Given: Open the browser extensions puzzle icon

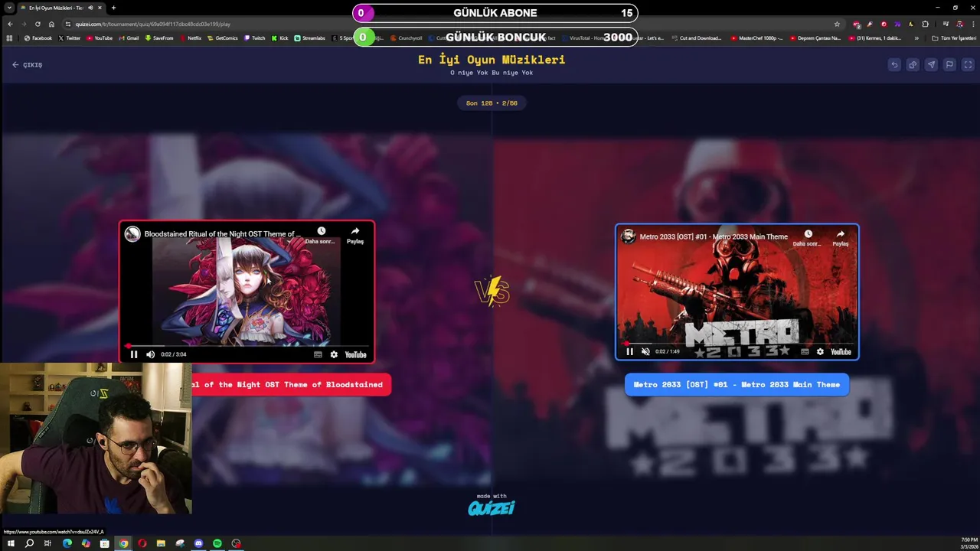Looking at the screenshot, I should click(x=925, y=24).
